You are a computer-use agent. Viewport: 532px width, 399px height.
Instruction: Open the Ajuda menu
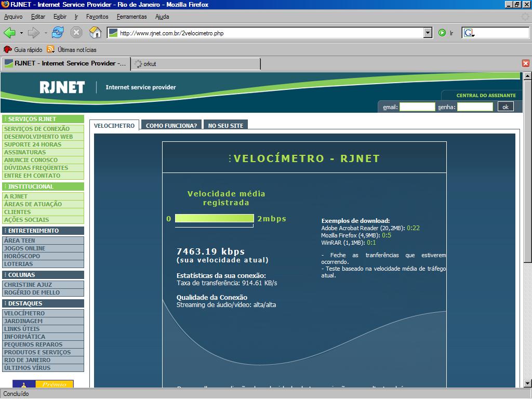pyautogui.click(x=162, y=17)
